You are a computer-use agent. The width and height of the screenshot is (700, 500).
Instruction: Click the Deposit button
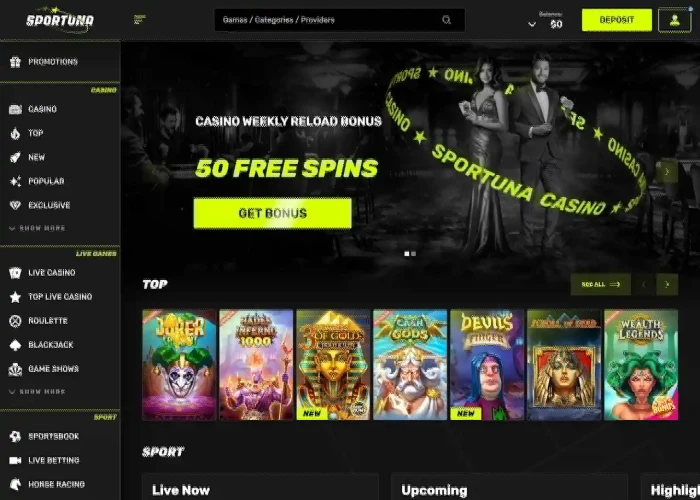617,20
